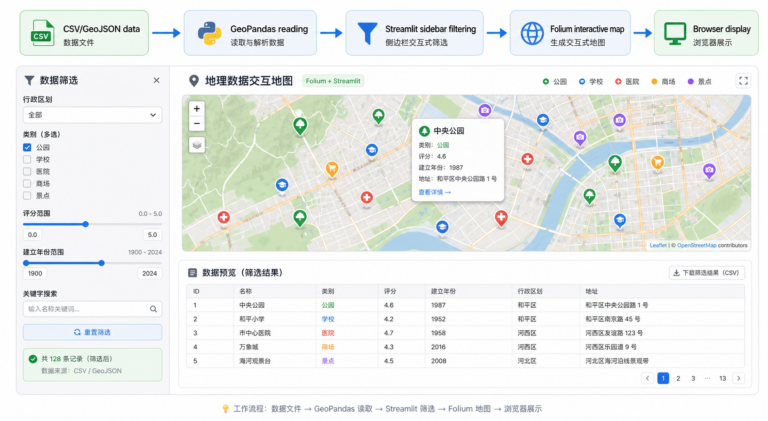Click the 万象城 name cell

(x=248, y=347)
